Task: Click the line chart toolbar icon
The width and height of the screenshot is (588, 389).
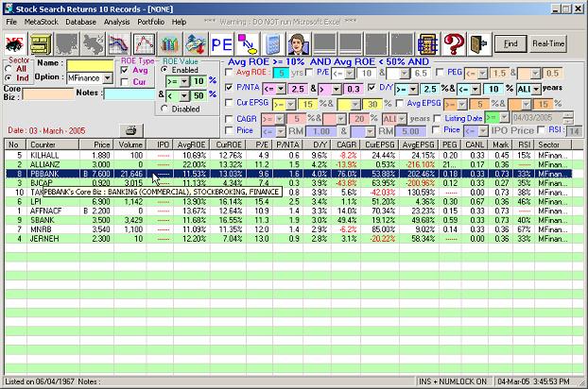Action: pos(144,42)
